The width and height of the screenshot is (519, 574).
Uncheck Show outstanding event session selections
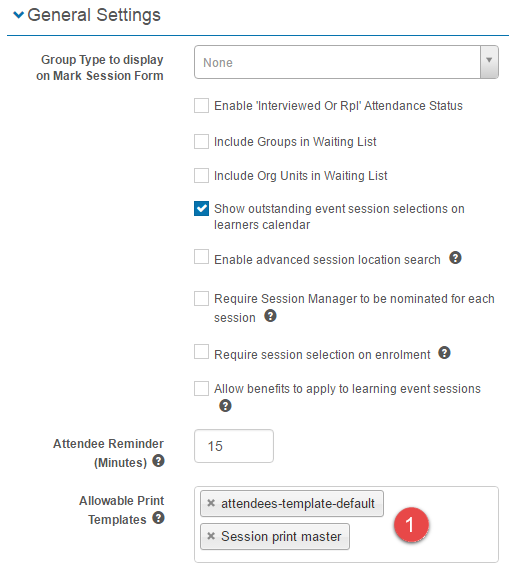[201, 209]
